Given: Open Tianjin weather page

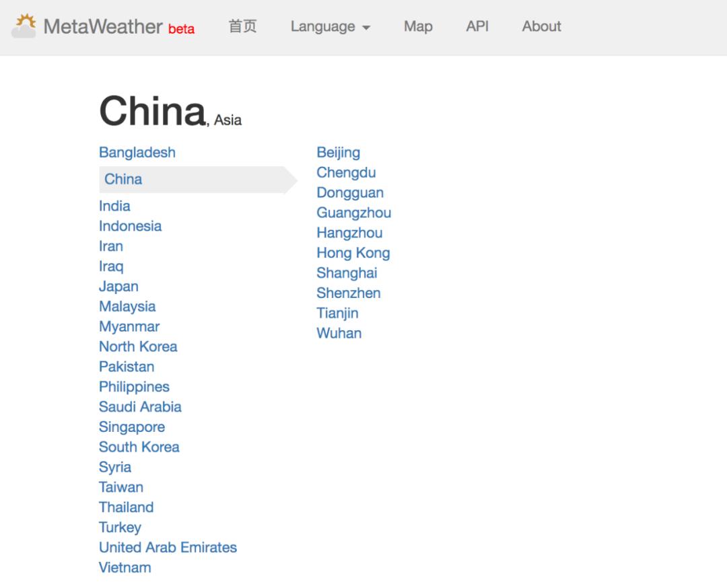Looking at the screenshot, I should pos(337,314).
